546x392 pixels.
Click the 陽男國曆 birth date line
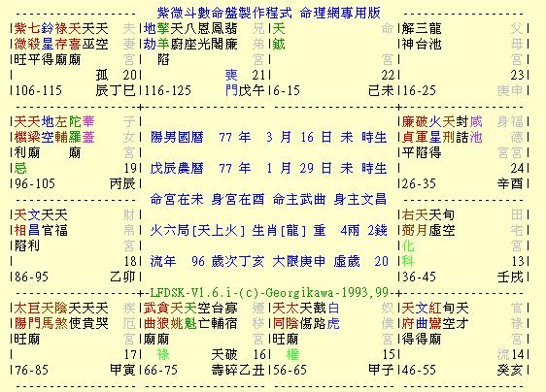(268, 137)
